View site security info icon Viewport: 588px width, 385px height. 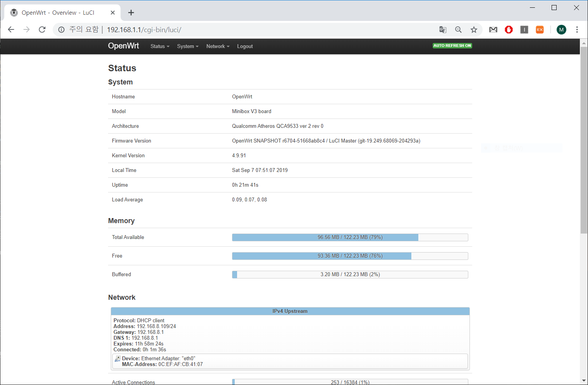click(61, 29)
